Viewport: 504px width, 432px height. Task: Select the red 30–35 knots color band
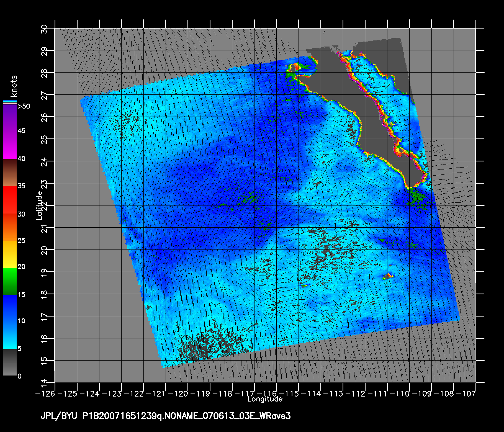pyautogui.click(x=10, y=200)
